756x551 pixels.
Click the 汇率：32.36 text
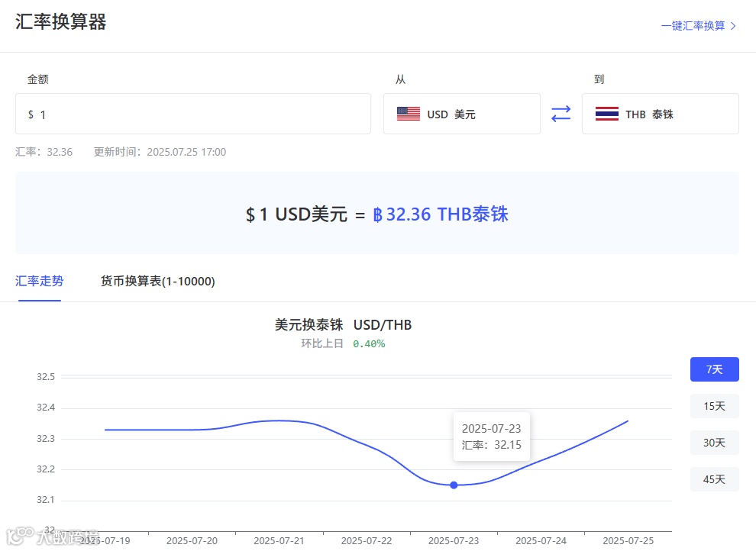pos(44,152)
